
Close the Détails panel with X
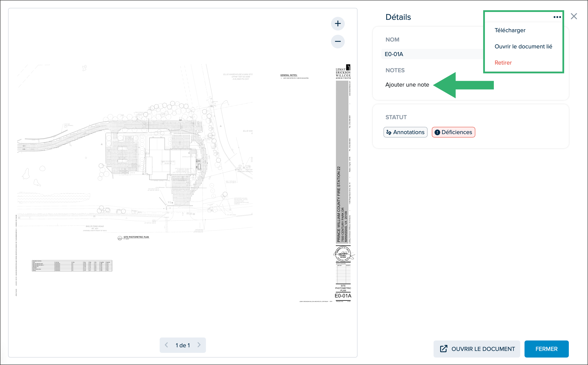[x=574, y=16]
